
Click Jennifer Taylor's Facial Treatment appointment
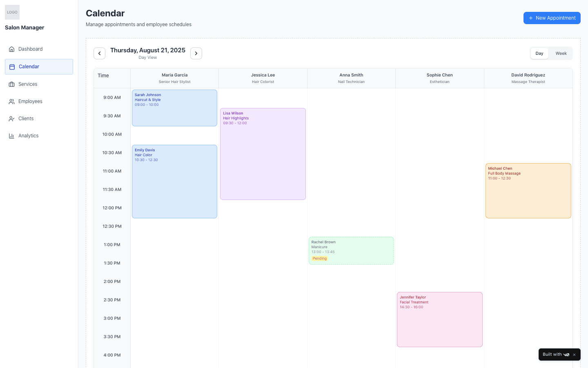coord(439,319)
